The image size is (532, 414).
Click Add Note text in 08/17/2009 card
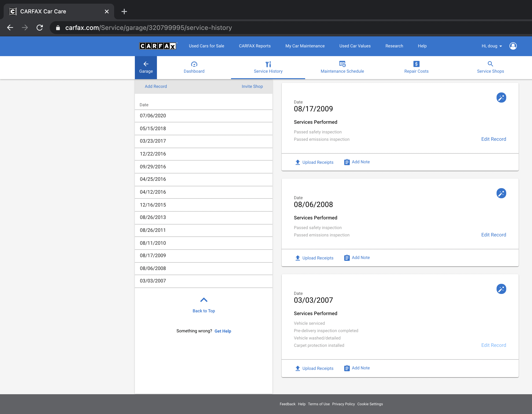(361, 162)
